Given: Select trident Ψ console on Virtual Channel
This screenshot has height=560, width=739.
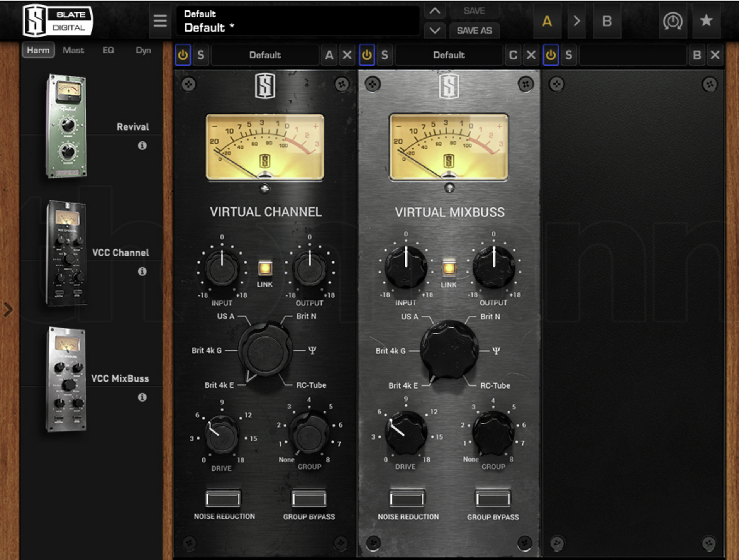Looking at the screenshot, I should [x=312, y=350].
